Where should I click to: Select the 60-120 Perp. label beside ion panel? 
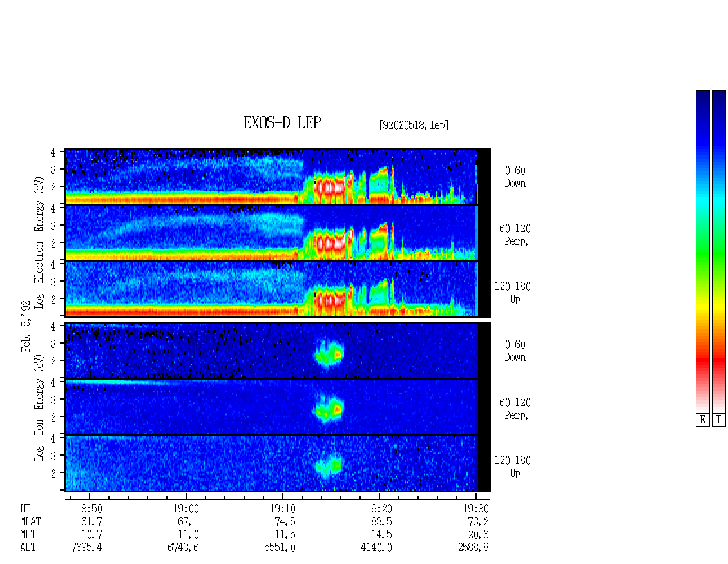coord(515,409)
